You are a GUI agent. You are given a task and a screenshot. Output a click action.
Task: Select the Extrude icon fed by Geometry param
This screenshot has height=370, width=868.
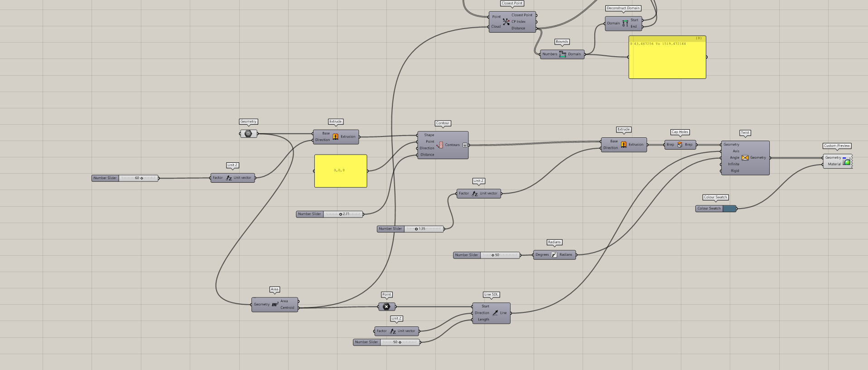335,136
